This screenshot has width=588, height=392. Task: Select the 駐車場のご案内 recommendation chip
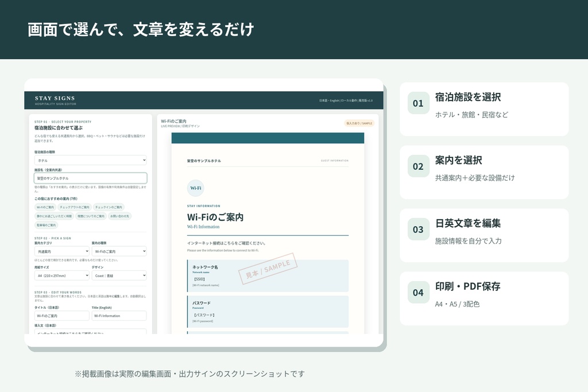46,225
